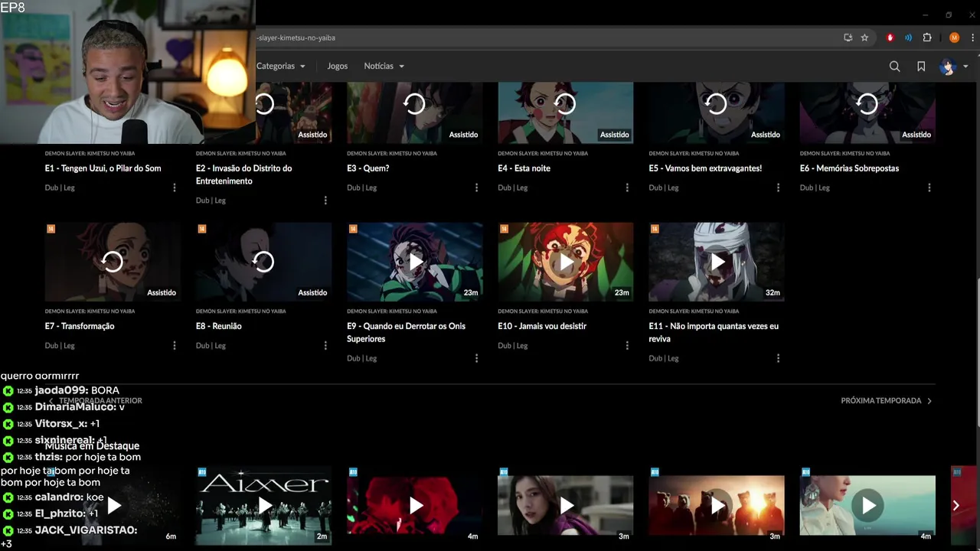Open options menu for E5 - Vamos bem extravagantes!
This screenshot has width=980, height=551.
tap(778, 187)
